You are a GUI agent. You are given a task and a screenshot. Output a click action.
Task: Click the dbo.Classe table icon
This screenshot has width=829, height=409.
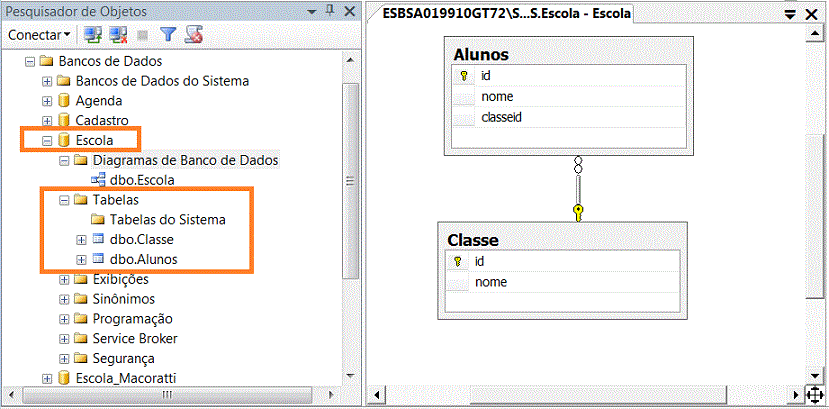98,239
